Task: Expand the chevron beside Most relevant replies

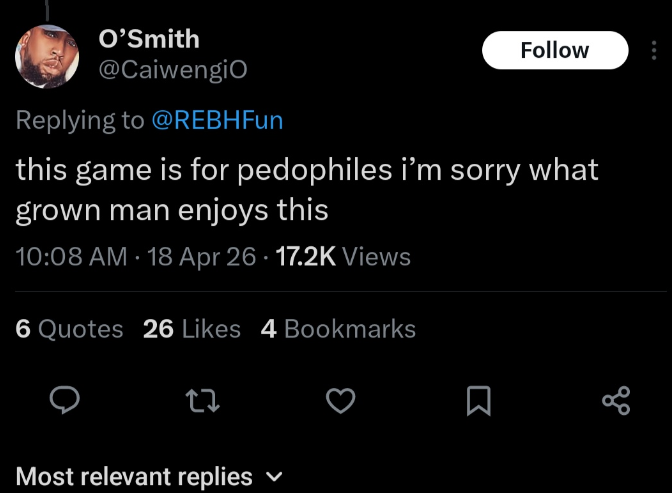Action: [275, 478]
